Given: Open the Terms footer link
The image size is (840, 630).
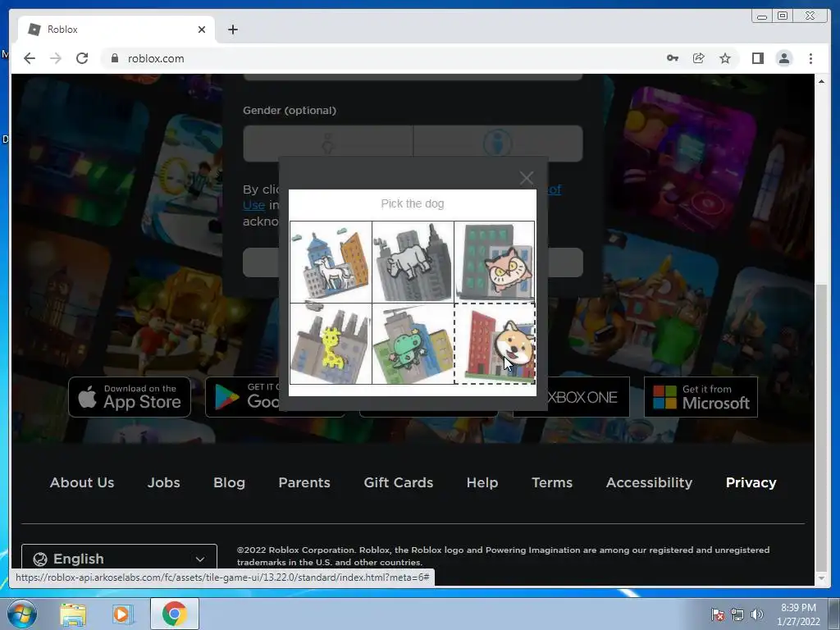Looking at the screenshot, I should pyautogui.click(x=552, y=482).
